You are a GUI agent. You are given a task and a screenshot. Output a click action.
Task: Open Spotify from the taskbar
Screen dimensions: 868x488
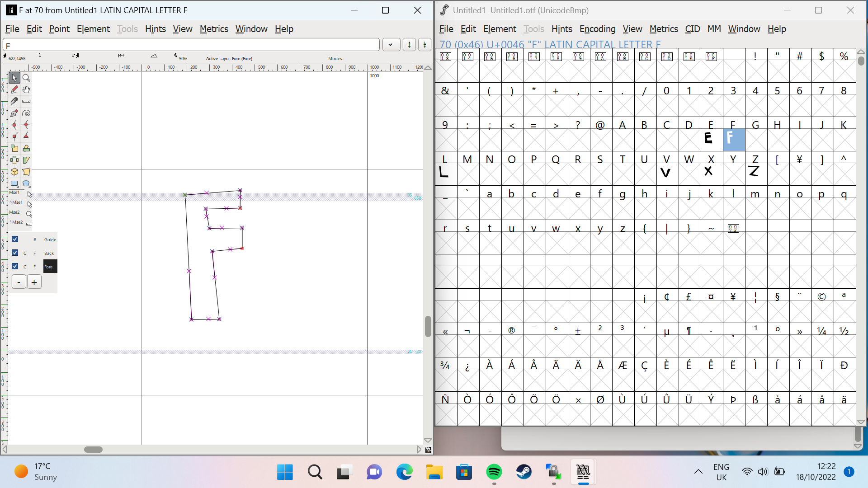(494, 472)
